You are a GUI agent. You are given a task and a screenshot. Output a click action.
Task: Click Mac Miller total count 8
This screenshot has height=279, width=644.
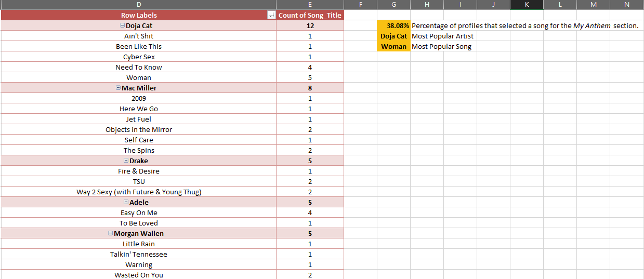coord(310,88)
